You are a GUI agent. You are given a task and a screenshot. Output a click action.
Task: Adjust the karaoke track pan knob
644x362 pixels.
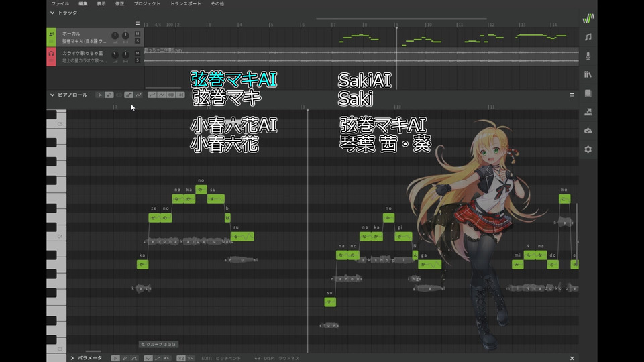pyautogui.click(x=125, y=54)
